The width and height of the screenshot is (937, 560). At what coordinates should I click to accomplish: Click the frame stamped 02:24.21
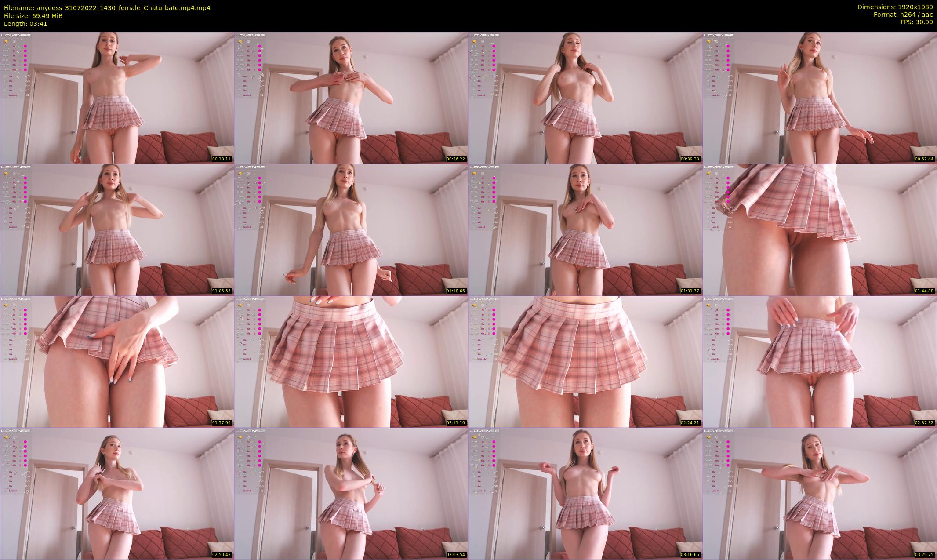[585, 361]
